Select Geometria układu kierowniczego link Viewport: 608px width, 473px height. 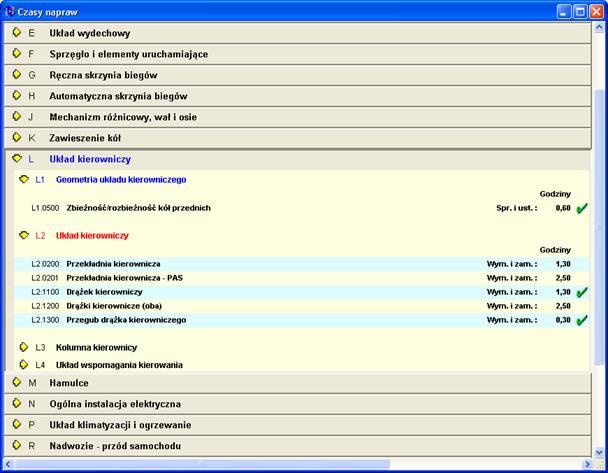(121, 180)
